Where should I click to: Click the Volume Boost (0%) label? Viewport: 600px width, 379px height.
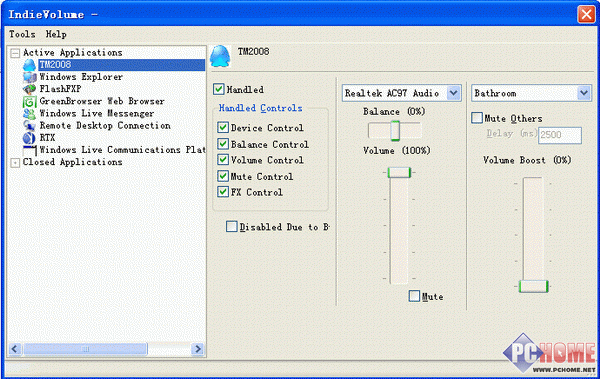(527, 160)
